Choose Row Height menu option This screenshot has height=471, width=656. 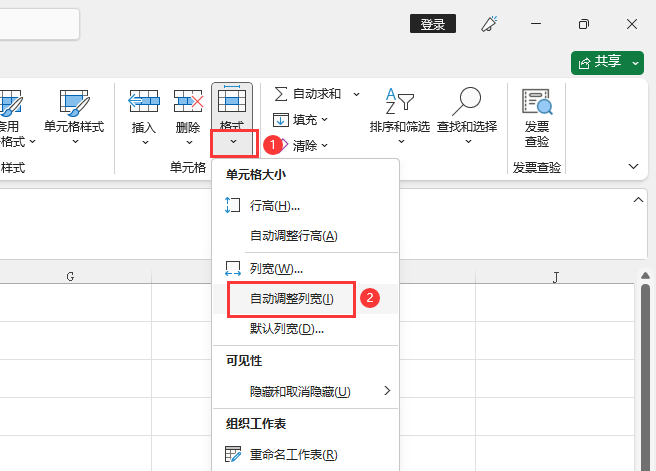click(274, 206)
